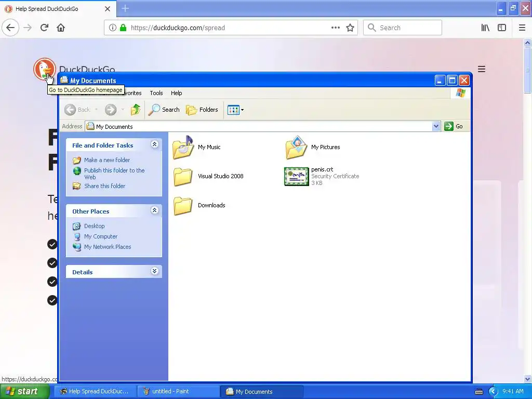The width and height of the screenshot is (532, 399).
Task: Click the scroll-down arrow of Firefox scrollbar
Action: [527, 379]
